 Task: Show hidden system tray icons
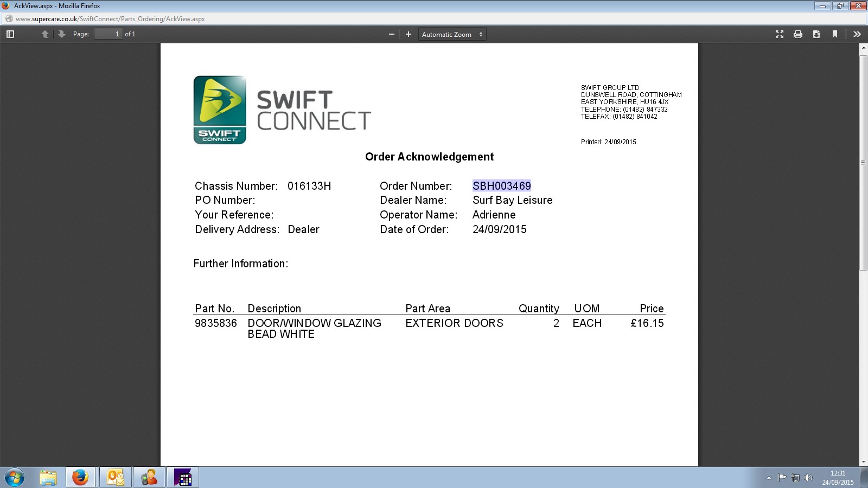(x=769, y=478)
